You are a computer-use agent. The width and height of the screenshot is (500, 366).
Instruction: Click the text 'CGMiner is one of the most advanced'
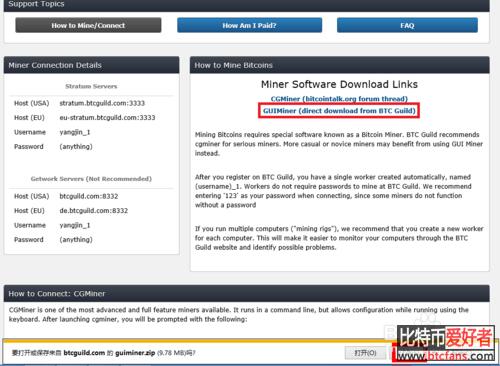pyautogui.click(x=239, y=315)
